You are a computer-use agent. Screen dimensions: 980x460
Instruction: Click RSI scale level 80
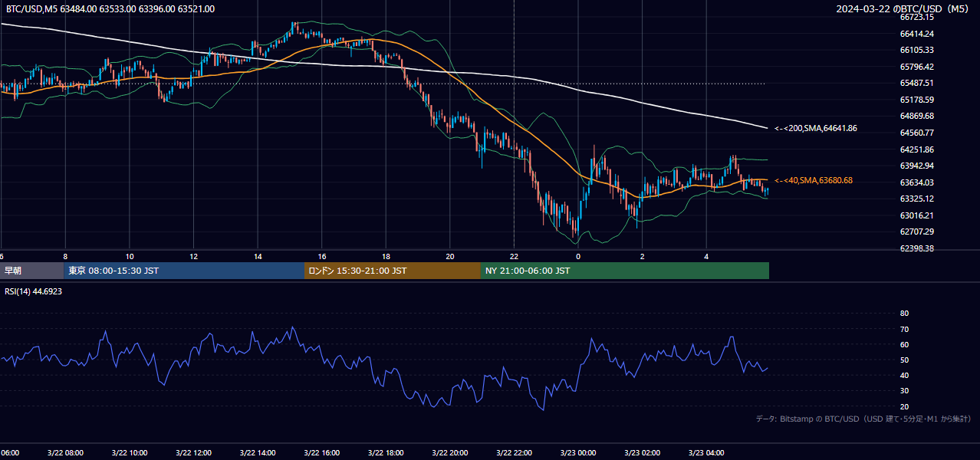tap(904, 314)
